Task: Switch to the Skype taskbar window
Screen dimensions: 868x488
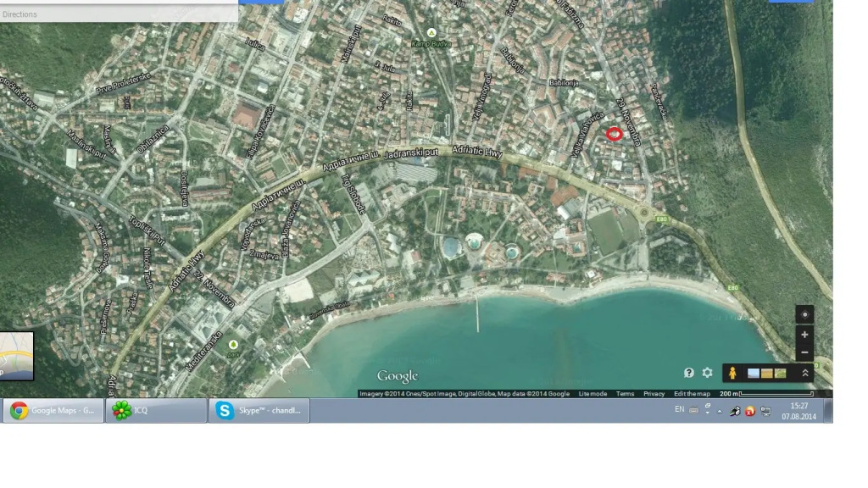Action: tap(259, 411)
